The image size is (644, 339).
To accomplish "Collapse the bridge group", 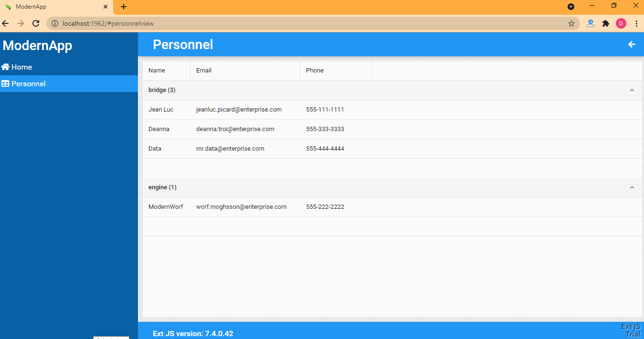I will tap(632, 90).
